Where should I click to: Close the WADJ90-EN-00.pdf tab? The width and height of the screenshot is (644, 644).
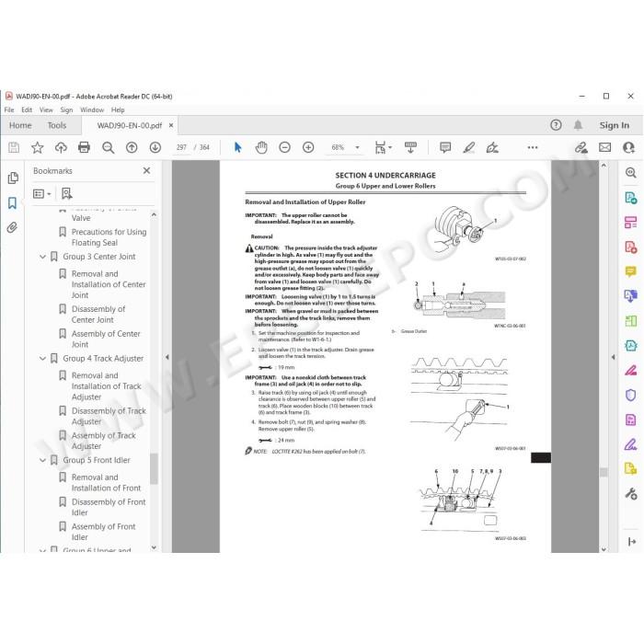171,125
